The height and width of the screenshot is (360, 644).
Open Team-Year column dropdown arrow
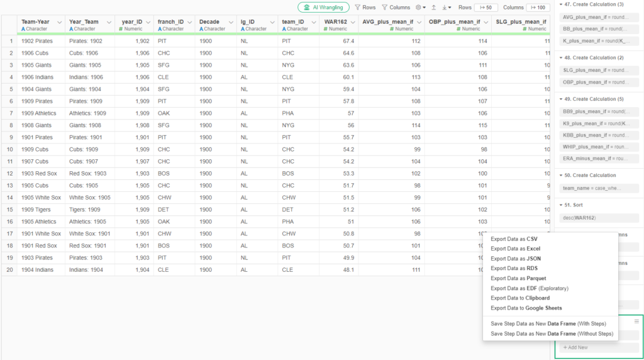59,22
